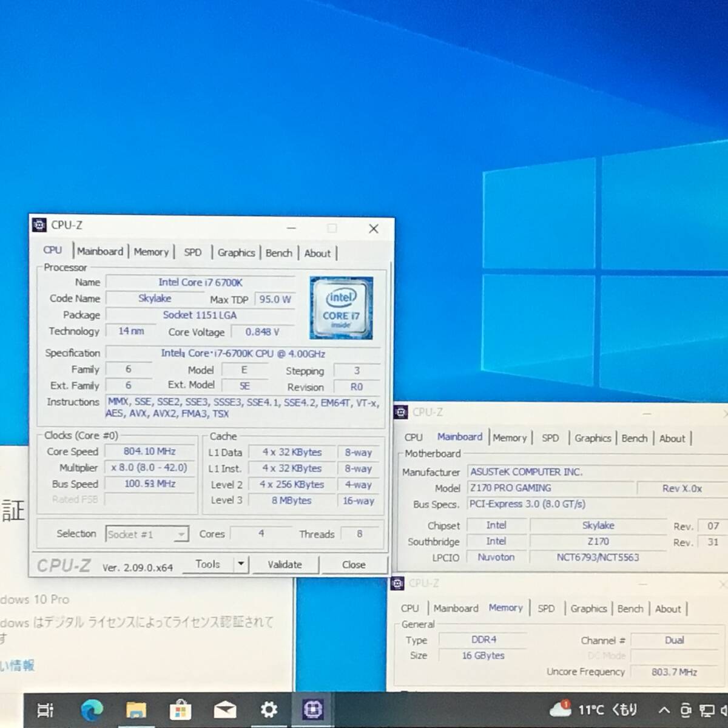Viewport: 728px width, 728px height.
Task: Open Settings gear on taskbar
Action: [x=269, y=709]
